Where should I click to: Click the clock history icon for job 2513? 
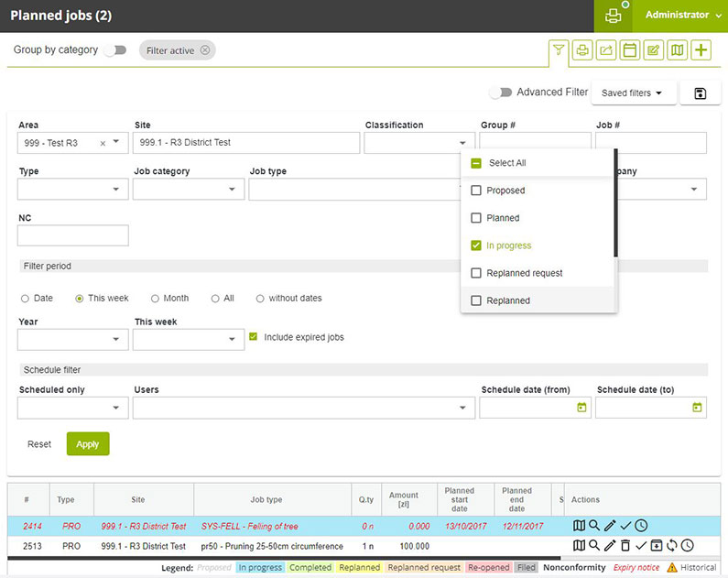(687, 546)
